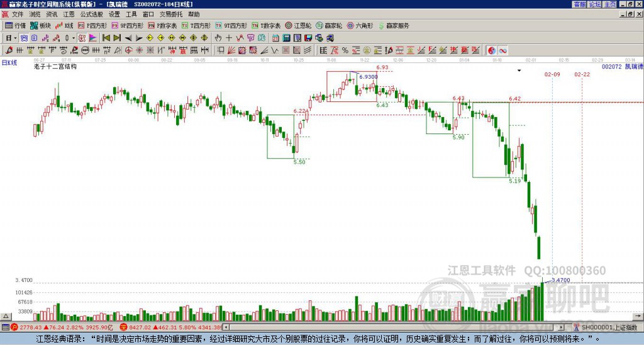Click the 8427.02 index value in status bar

click(140, 327)
